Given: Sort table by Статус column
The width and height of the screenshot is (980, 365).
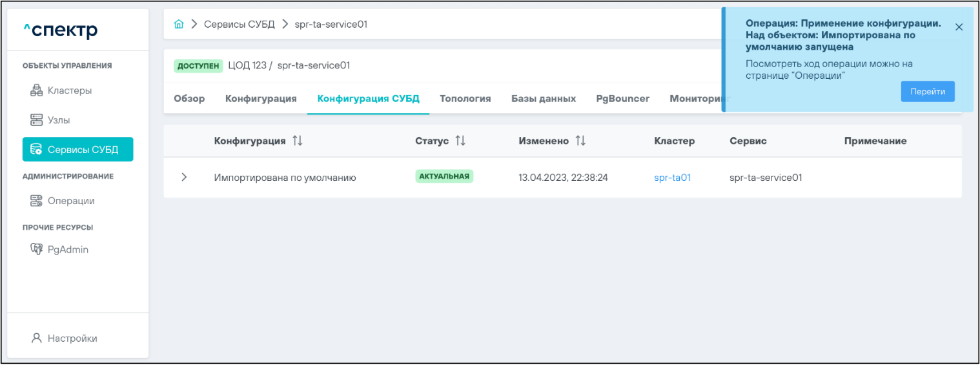Looking at the screenshot, I should click(x=460, y=141).
